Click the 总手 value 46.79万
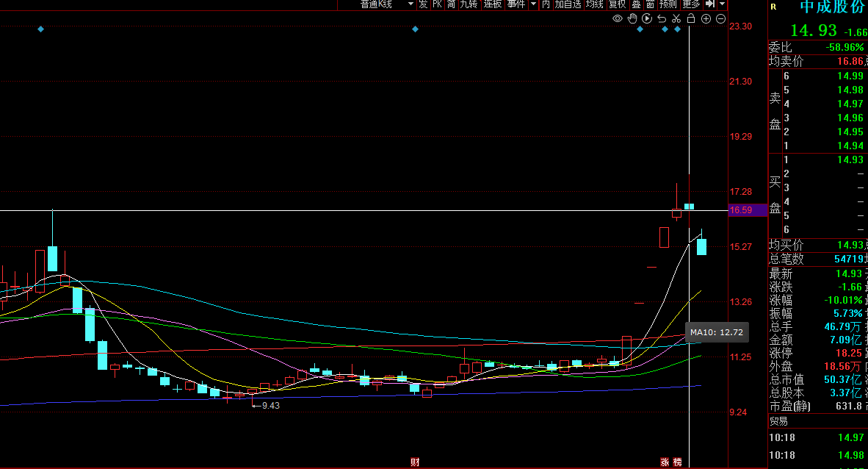Image resolution: width=868 pixels, height=469 pixels. (x=842, y=327)
